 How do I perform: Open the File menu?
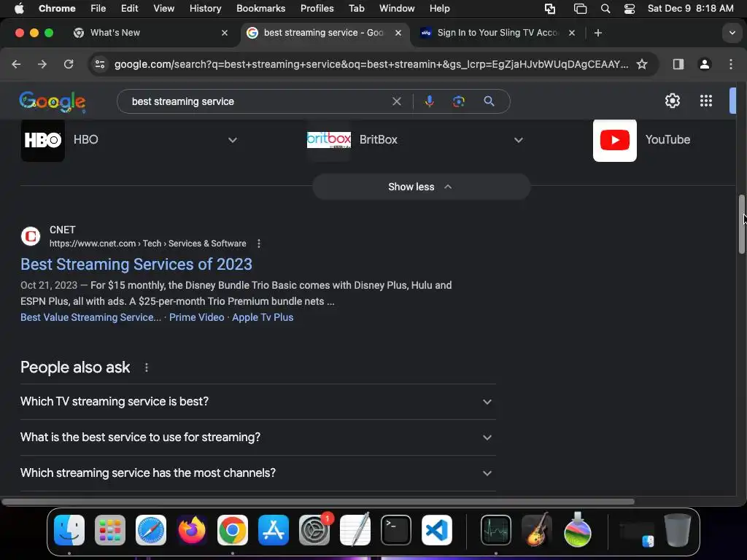click(98, 8)
